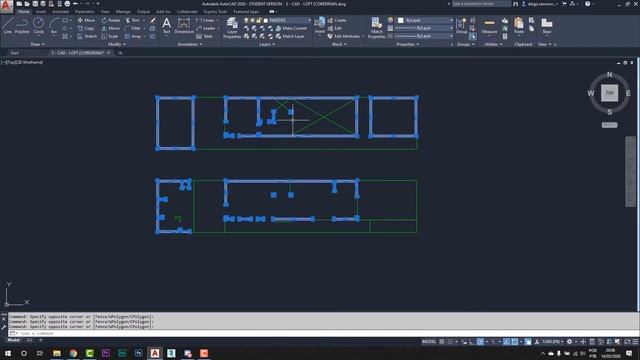Open the Home ribbon tab
The image size is (640, 360).
24,12
